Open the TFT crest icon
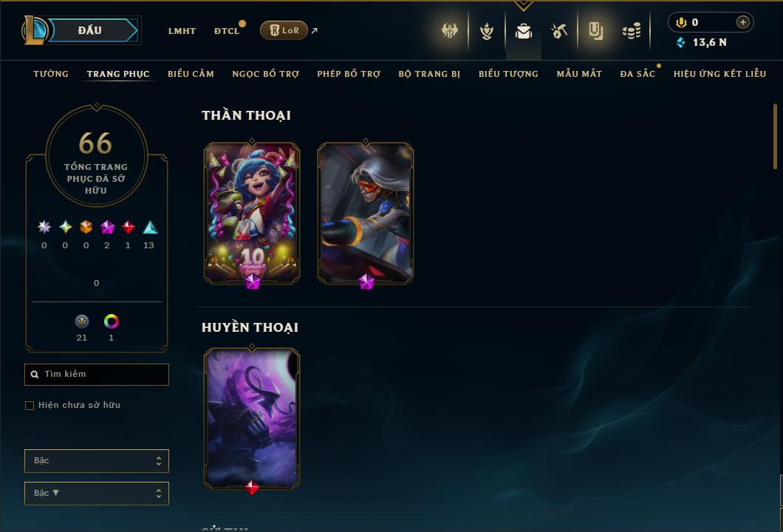The image size is (783, 532). pyautogui.click(x=486, y=32)
